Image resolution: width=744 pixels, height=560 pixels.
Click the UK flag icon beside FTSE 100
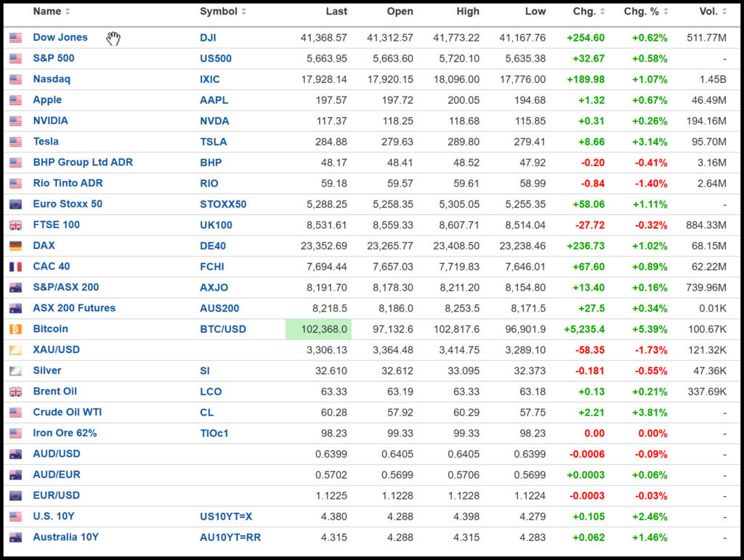16,225
